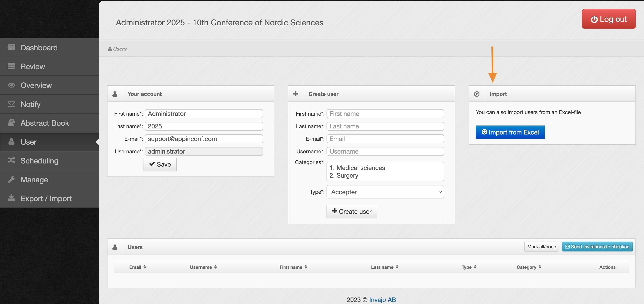This screenshot has height=304, width=644.
Task: Click the Overview eye icon
Action: [11, 85]
